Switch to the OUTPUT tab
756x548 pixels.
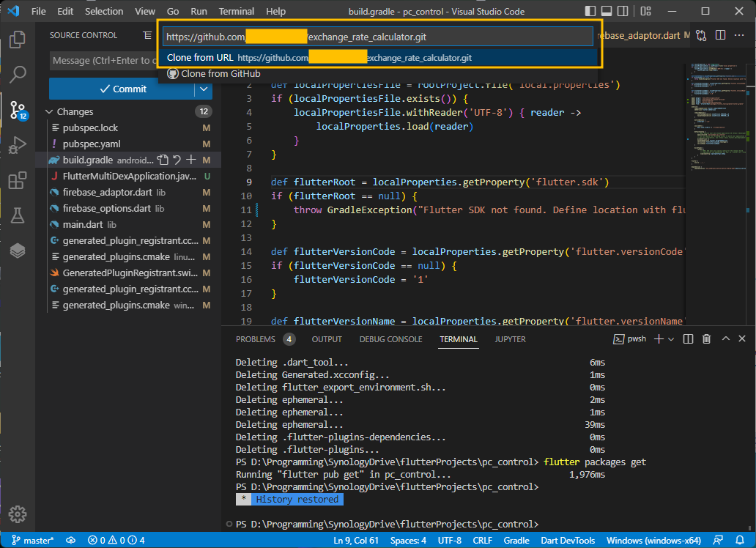click(x=327, y=339)
